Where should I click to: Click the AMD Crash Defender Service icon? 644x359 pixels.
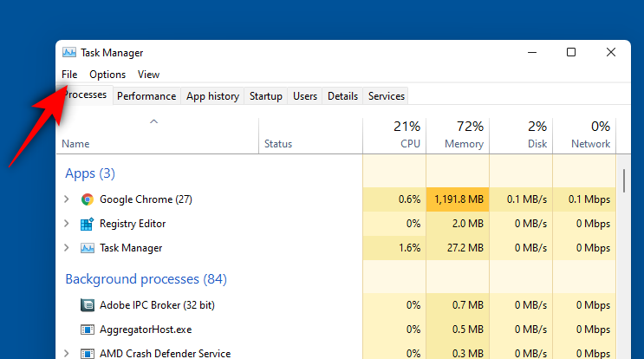(x=87, y=353)
